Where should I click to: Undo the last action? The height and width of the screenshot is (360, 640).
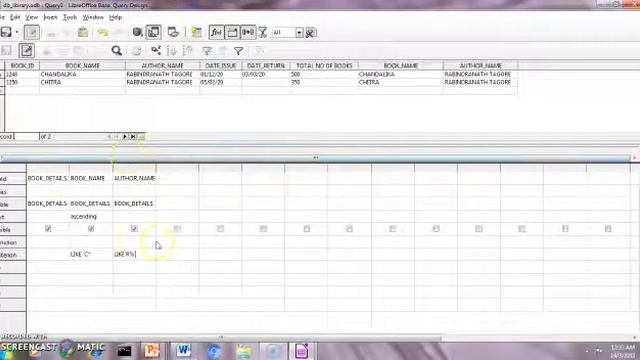point(102,32)
